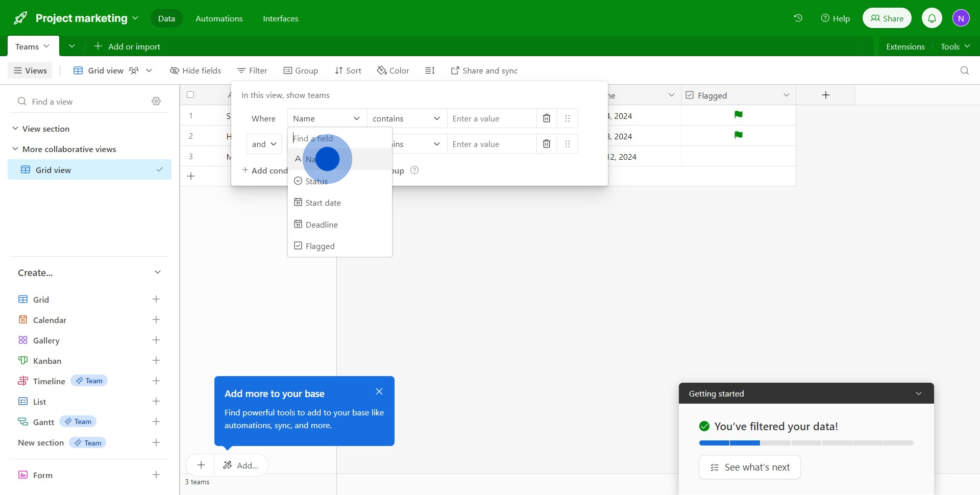This screenshot has width=980, height=495.
Task: Click the first Enter a value field
Action: [491, 118]
